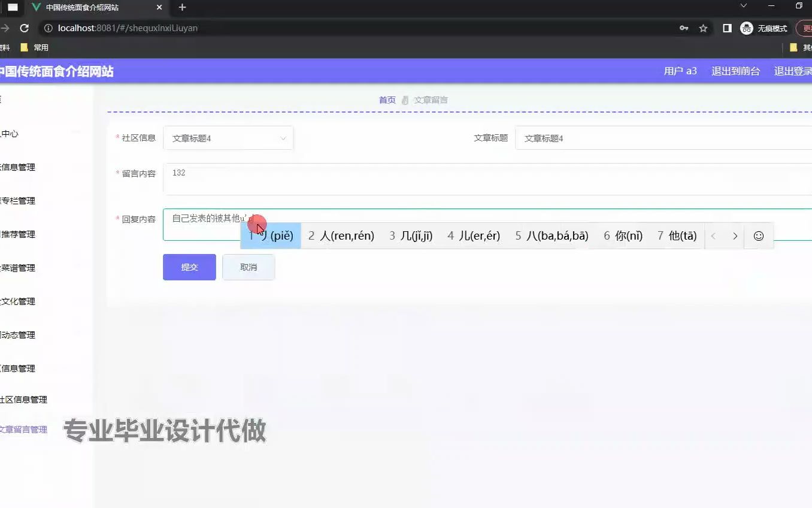Open 菜谱管理 in sidebar
Image resolution: width=812 pixels, height=508 pixels.
[18, 268]
